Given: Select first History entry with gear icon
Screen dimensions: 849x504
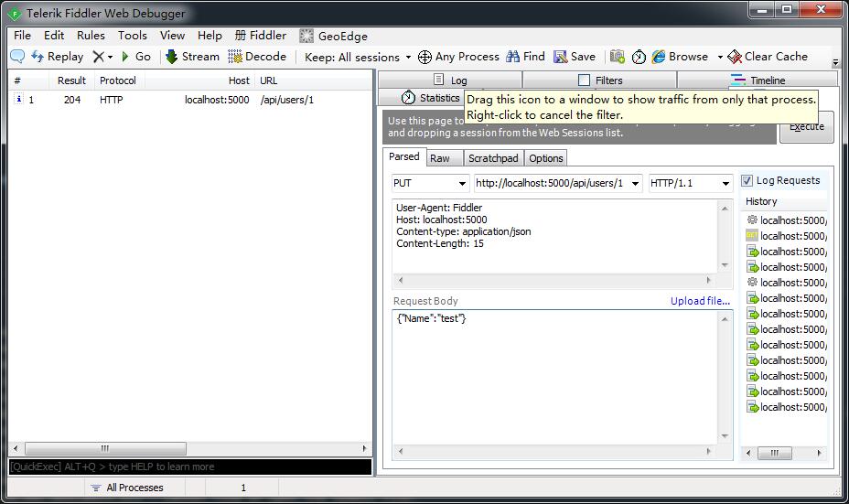Looking at the screenshot, I should [x=787, y=220].
